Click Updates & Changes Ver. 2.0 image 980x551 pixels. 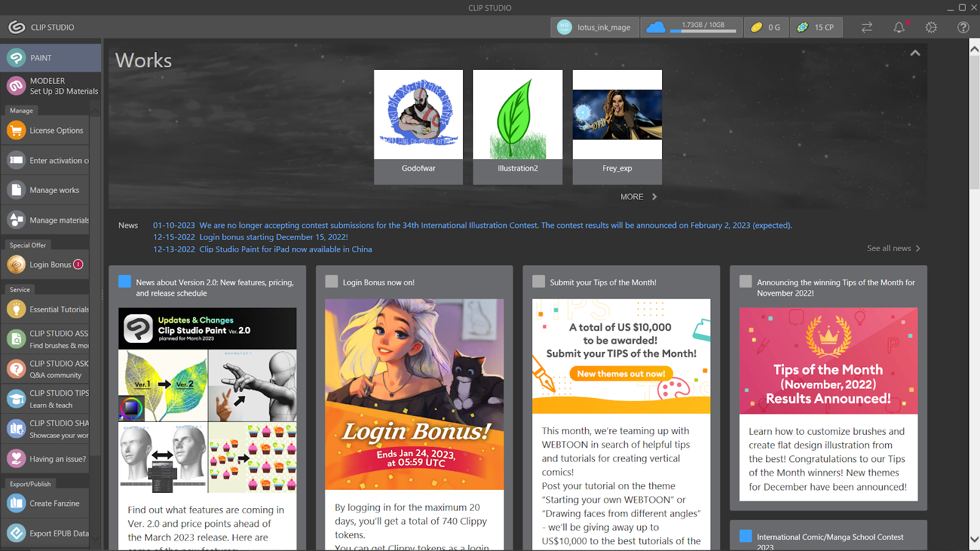tap(208, 400)
